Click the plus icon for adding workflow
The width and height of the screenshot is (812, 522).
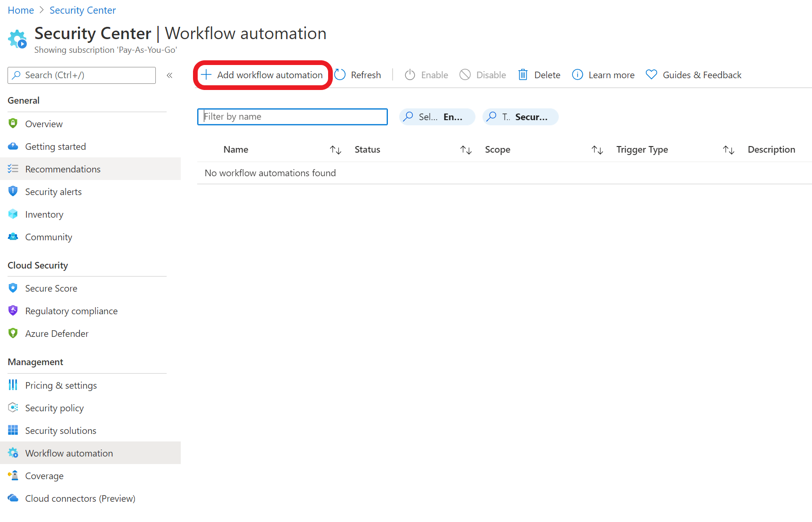206,75
